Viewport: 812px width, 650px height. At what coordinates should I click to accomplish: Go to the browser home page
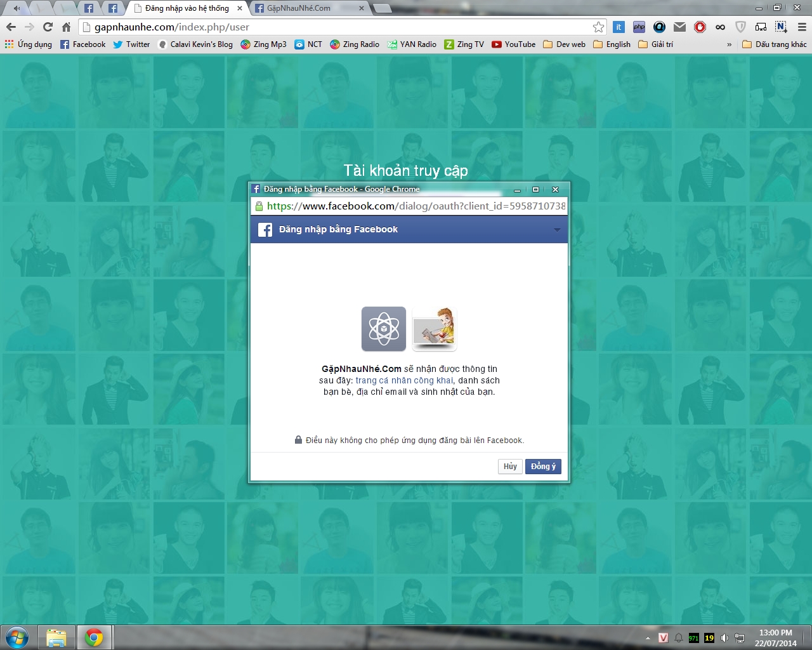click(66, 27)
